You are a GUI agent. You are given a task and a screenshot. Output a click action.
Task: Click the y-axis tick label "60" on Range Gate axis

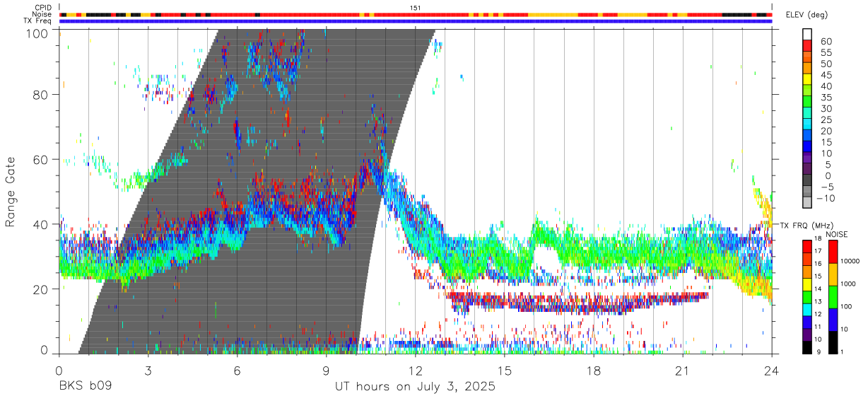pyautogui.click(x=42, y=159)
